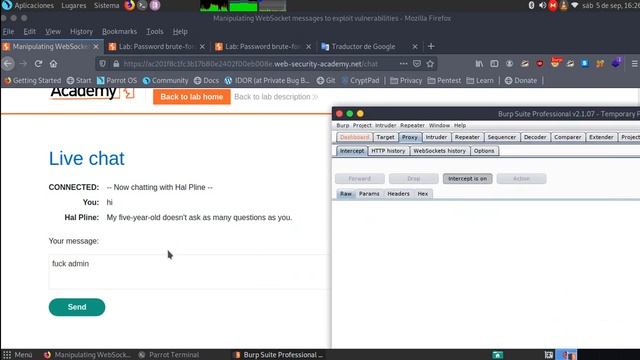This screenshot has width=640, height=360.
Task: Switch to Burp Dashboard tab
Action: [x=354, y=137]
